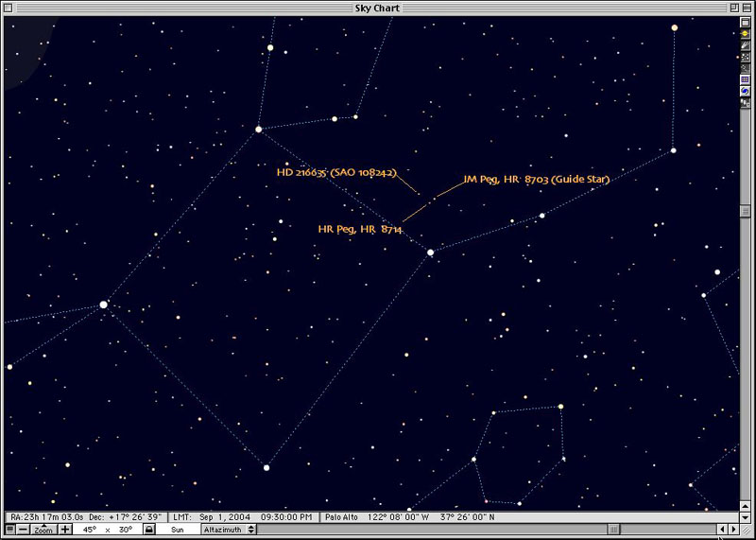Click the zoom out minus button
Screen dimensions: 756x540
tap(23, 530)
